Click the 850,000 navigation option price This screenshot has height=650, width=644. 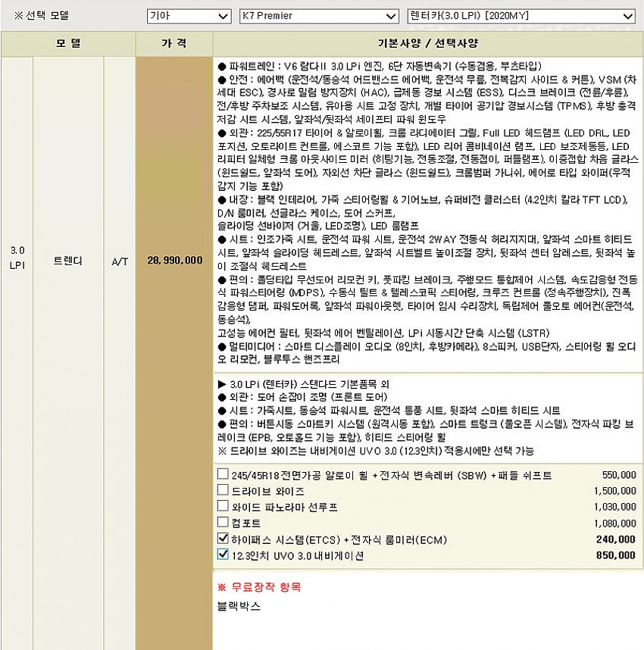pos(616,555)
